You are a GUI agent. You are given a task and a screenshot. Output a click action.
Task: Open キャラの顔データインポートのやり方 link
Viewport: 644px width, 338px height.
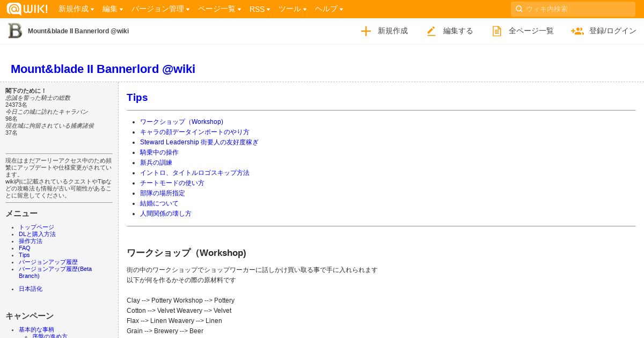click(x=195, y=132)
